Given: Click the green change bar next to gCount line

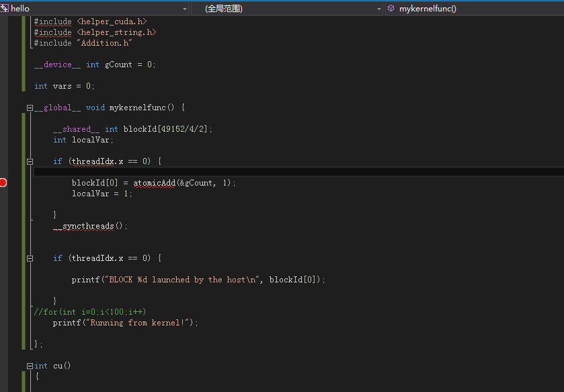Looking at the screenshot, I should 24,64.
